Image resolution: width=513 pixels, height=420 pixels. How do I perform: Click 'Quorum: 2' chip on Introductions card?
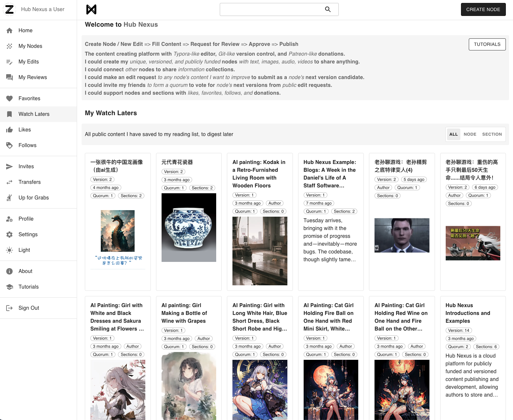[x=458, y=347]
